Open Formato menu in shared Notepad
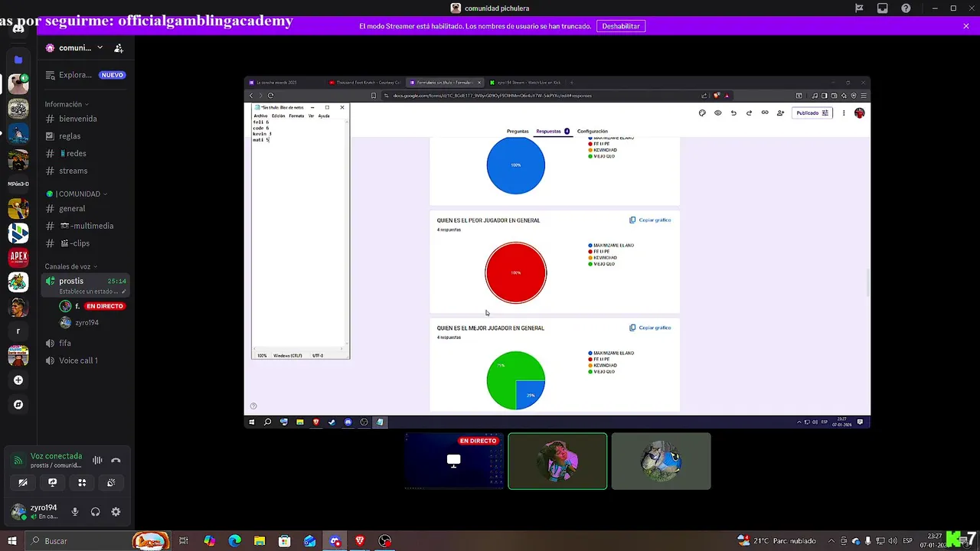The width and height of the screenshot is (980, 551). pyautogui.click(x=296, y=116)
